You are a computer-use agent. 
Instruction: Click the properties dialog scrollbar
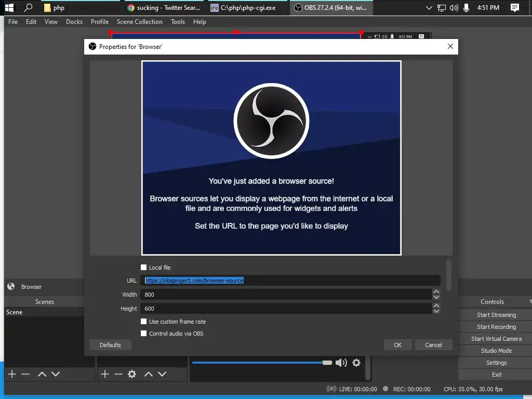449,275
